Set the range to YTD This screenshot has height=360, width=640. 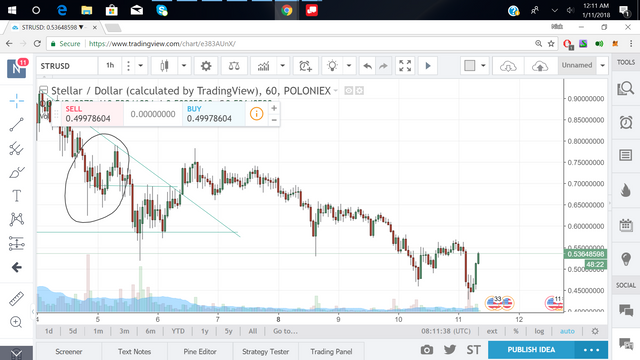point(178,331)
